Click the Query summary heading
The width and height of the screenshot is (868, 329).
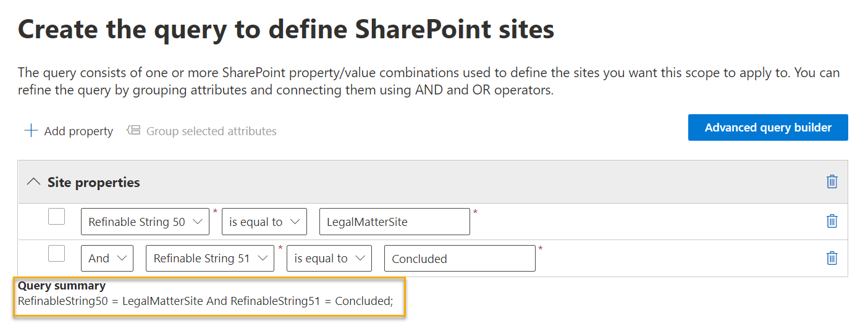pos(62,286)
